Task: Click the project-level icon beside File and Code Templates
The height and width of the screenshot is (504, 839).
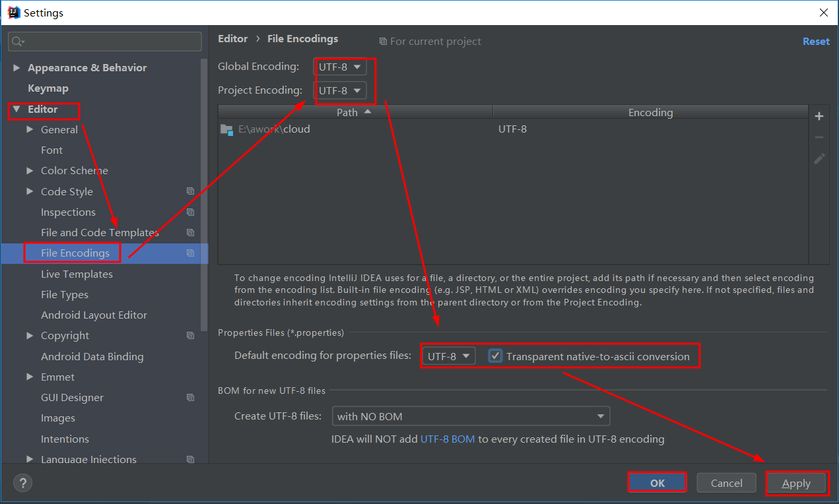Action: point(190,232)
